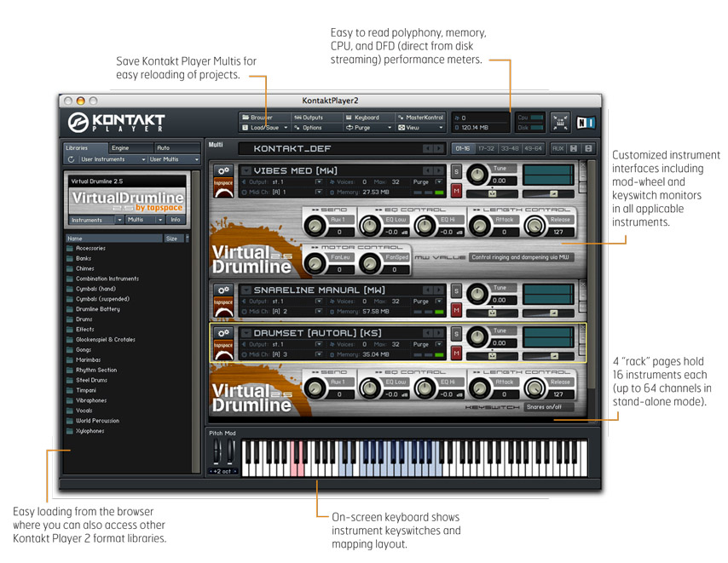
Task: Remove Vibes Med instrument with its X icon
Action: pos(583,165)
